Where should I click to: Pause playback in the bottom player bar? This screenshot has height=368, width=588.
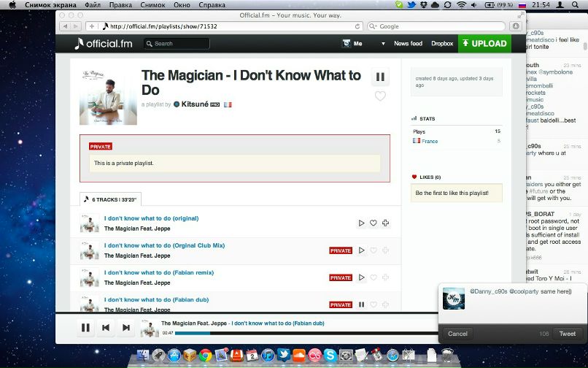[85, 328]
